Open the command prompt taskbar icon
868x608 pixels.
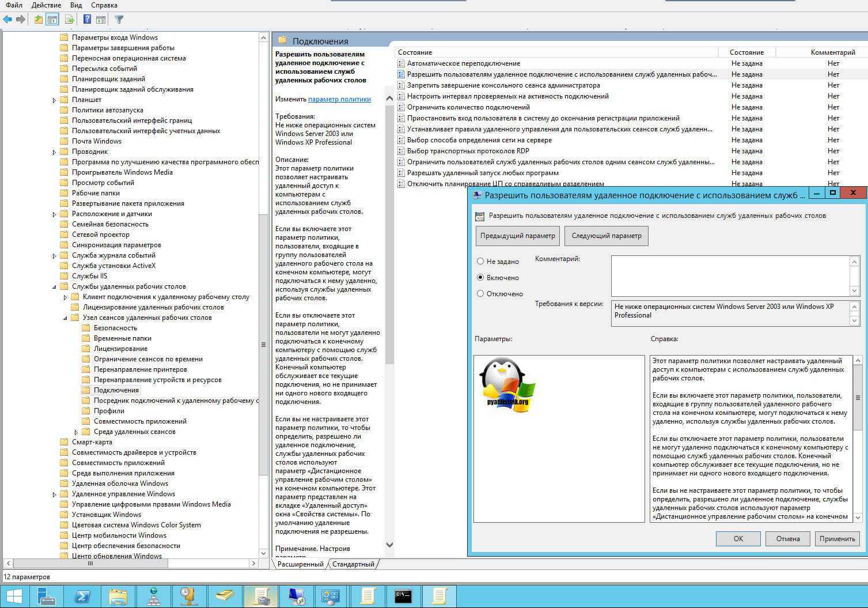pos(403,596)
